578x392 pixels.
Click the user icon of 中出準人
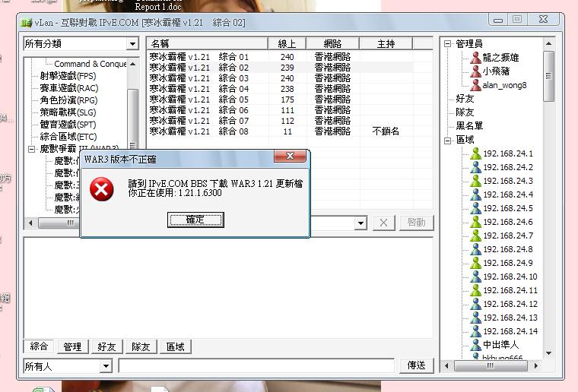click(475, 345)
